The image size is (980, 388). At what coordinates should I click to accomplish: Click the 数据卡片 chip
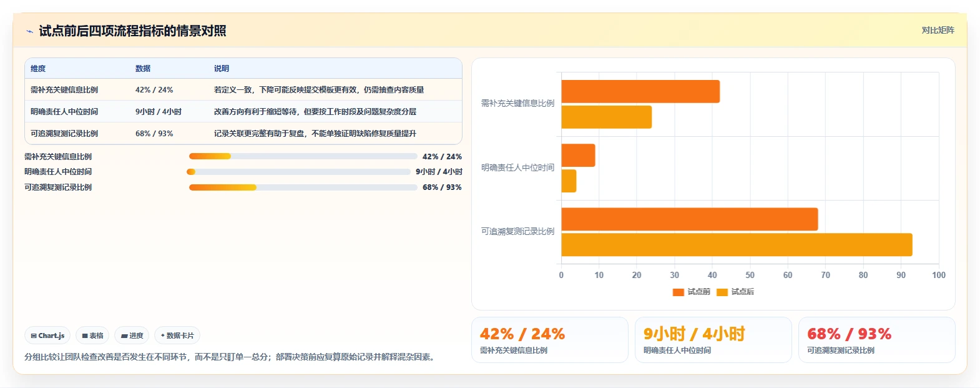point(177,336)
